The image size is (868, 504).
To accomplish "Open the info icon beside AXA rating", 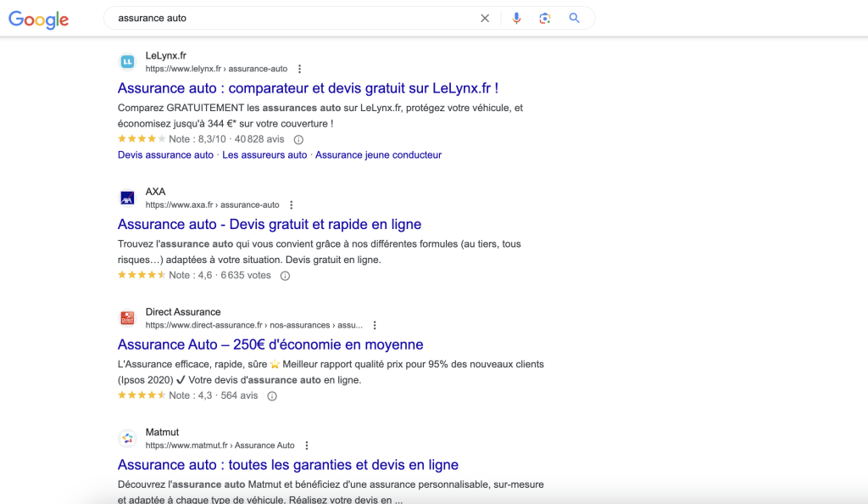I will (x=285, y=276).
